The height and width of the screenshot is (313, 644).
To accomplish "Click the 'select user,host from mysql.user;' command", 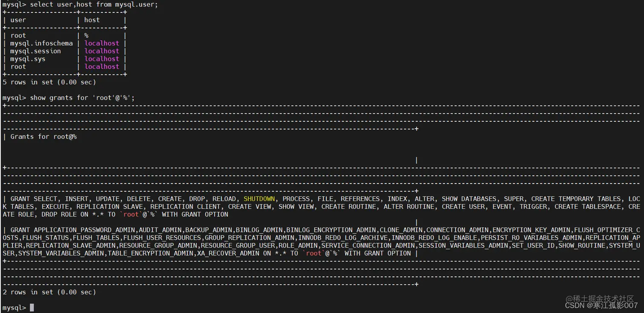I will [x=94, y=4].
